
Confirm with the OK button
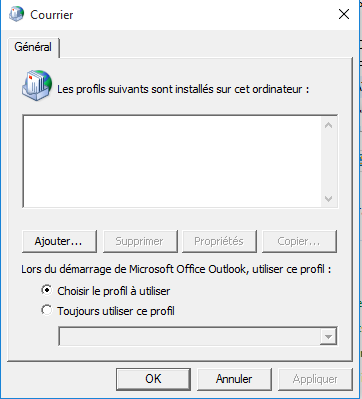click(153, 379)
